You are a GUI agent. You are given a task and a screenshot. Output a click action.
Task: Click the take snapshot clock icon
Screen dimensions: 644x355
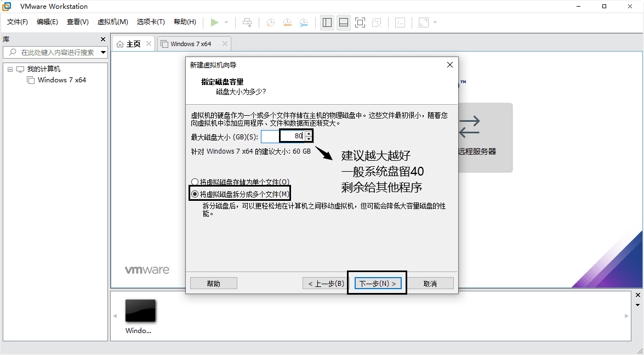point(270,22)
